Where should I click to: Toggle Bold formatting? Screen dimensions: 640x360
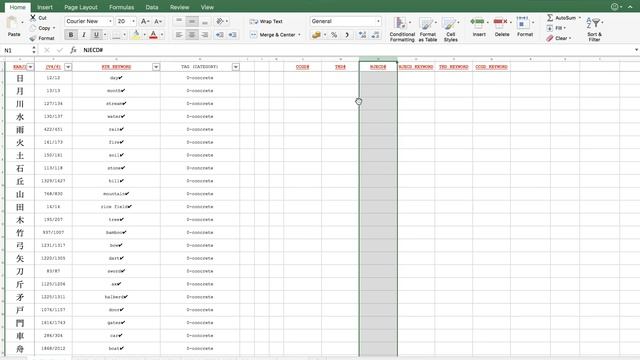pos(71,35)
